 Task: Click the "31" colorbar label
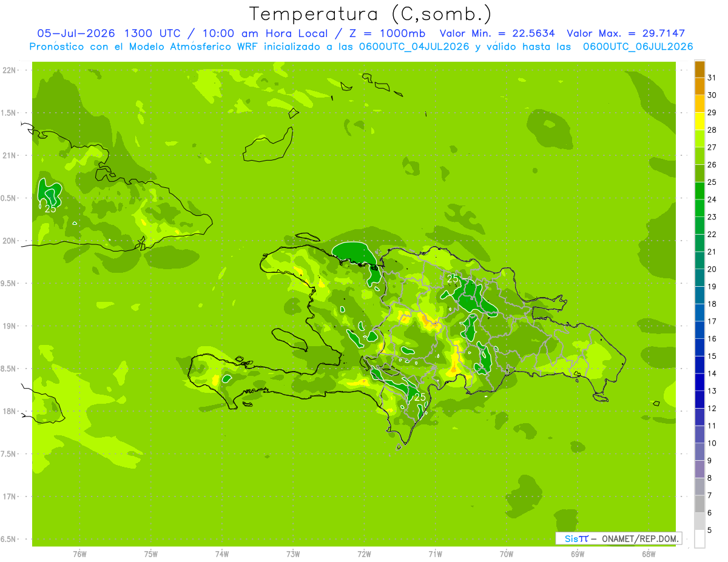tap(712, 77)
